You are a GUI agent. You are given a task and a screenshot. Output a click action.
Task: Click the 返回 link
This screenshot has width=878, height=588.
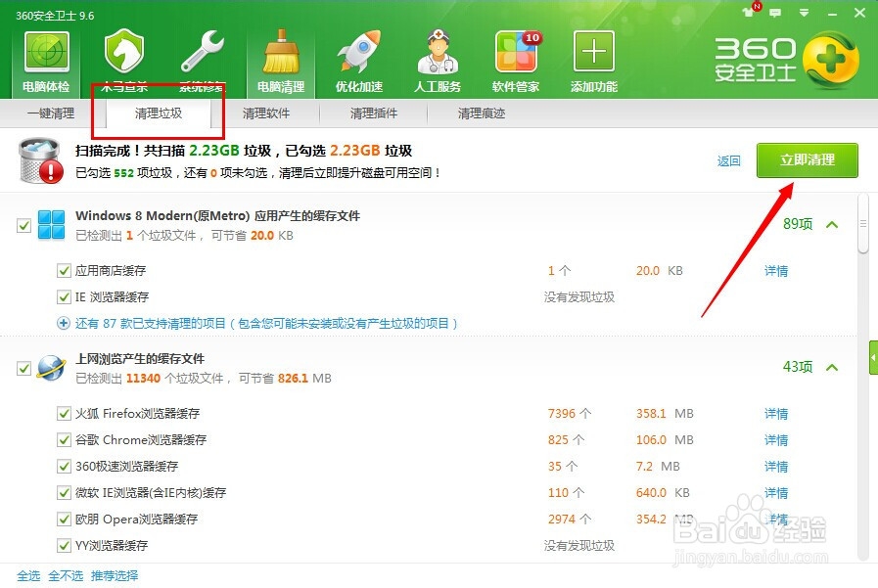(728, 161)
